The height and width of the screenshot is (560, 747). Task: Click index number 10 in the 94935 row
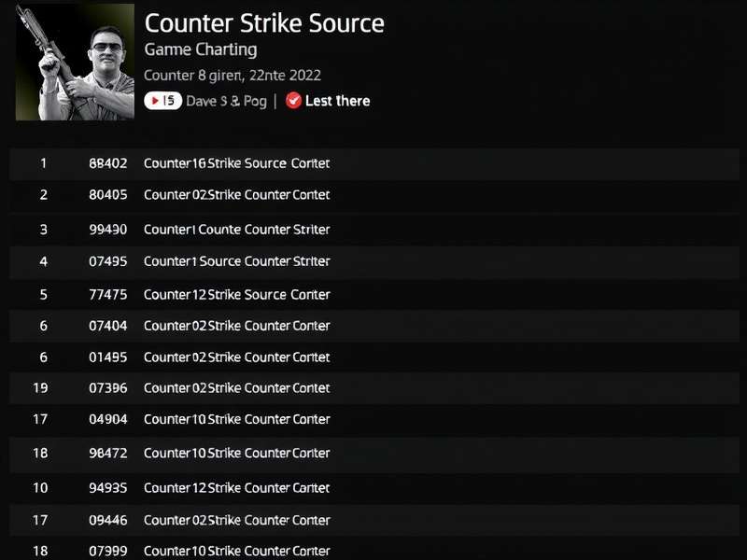pyautogui.click(x=40, y=488)
